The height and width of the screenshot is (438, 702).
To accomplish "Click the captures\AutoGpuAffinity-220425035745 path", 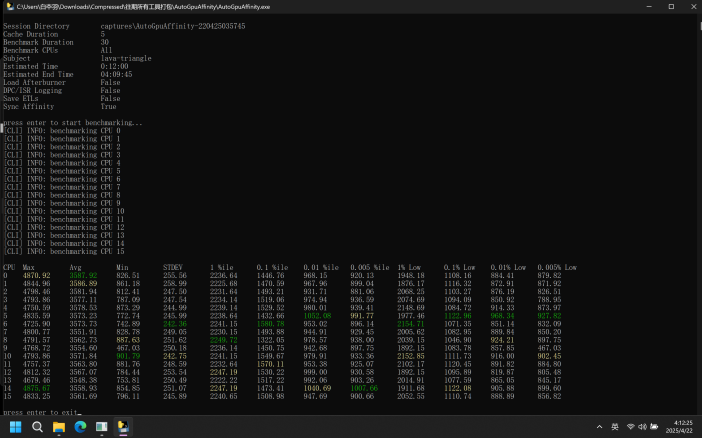I will point(173,26).
